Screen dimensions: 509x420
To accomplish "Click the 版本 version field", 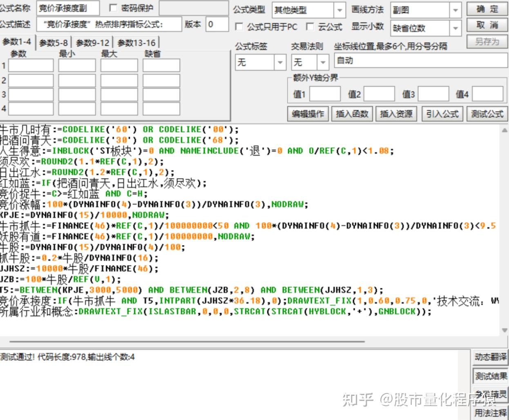I will (217, 24).
